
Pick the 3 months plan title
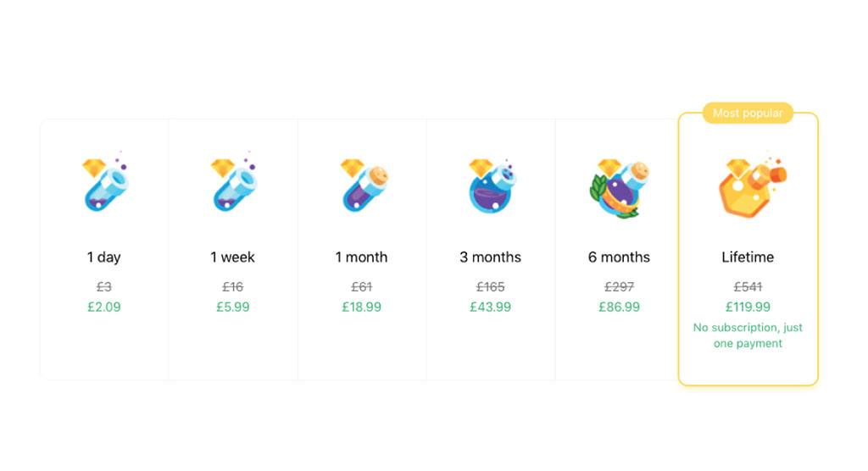(x=491, y=258)
